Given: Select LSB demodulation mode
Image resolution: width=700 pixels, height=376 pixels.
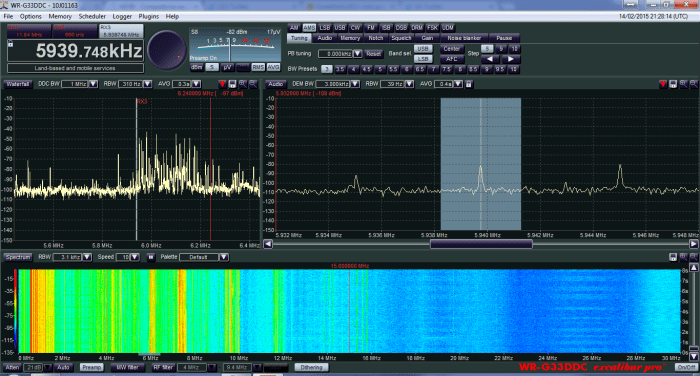Looking at the screenshot, I should pyautogui.click(x=325, y=28).
